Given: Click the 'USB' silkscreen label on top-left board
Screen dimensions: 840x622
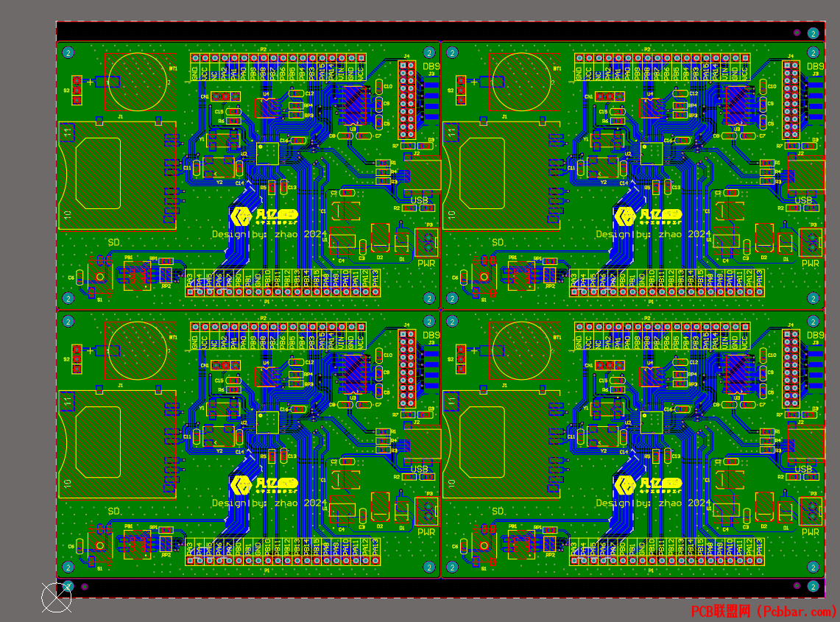Looking at the screenshot, I should coord(420,199).
